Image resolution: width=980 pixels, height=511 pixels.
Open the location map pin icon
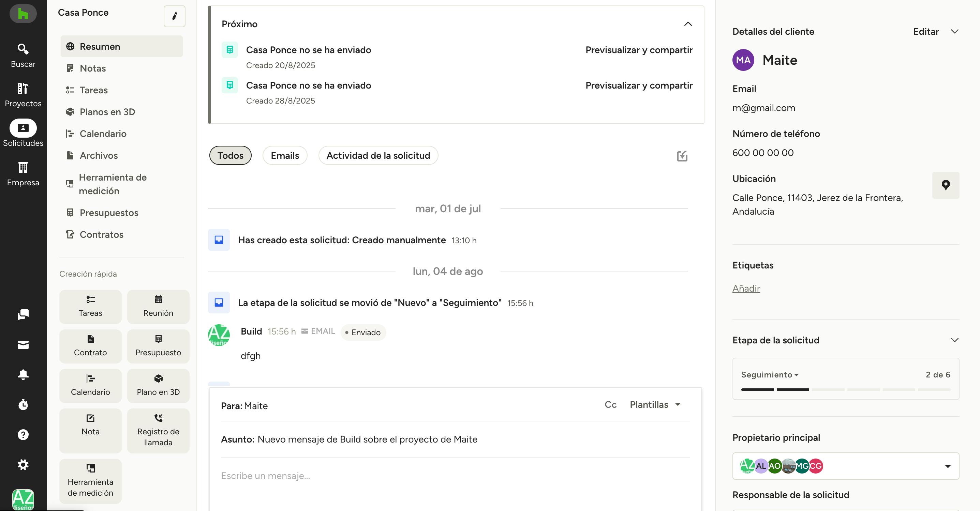coord(945,185)
